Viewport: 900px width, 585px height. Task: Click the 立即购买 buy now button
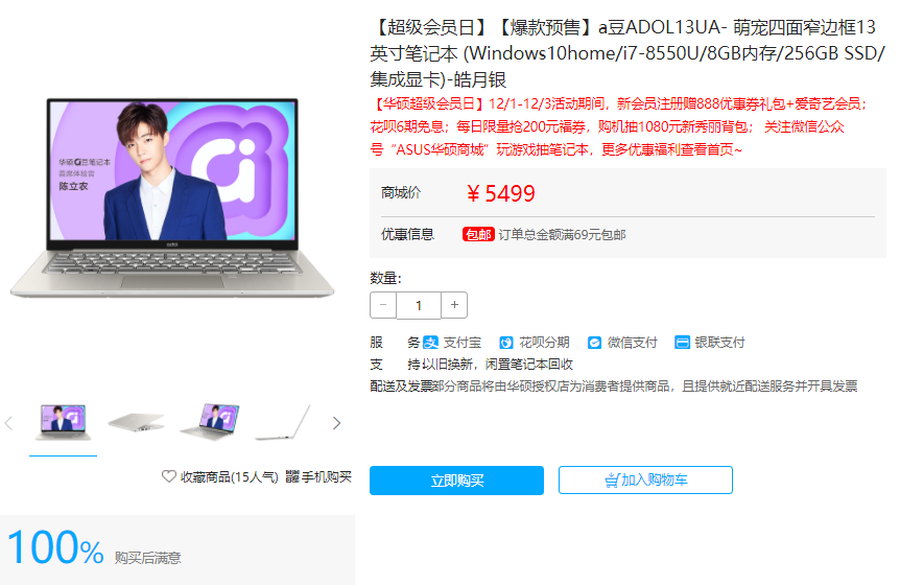[457, 480]
